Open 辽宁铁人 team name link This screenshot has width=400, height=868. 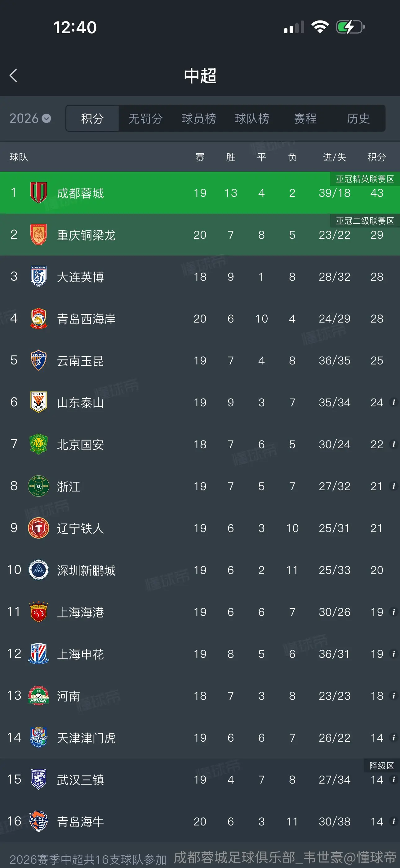pos(80,528)
